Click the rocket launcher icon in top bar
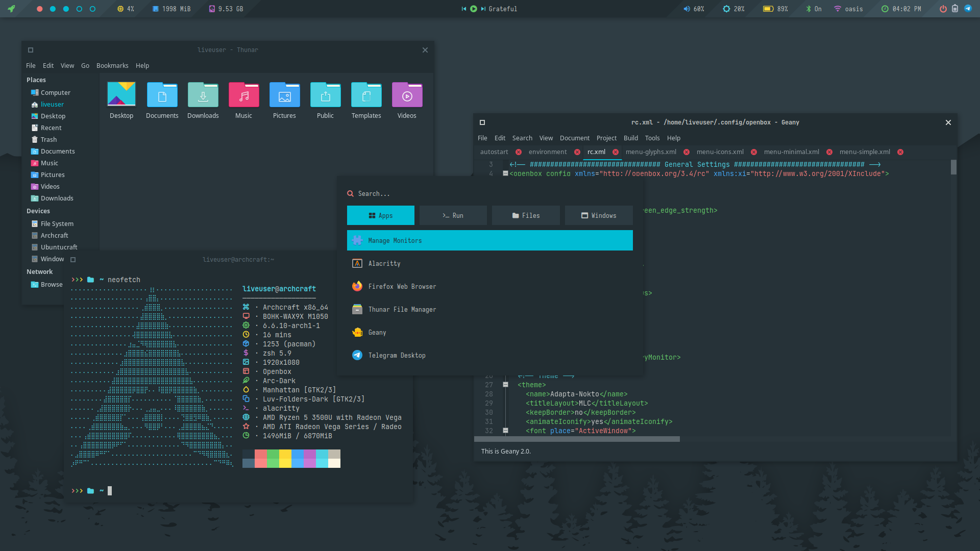The height and width of the screenshot is (551, 980). [11, 9]
